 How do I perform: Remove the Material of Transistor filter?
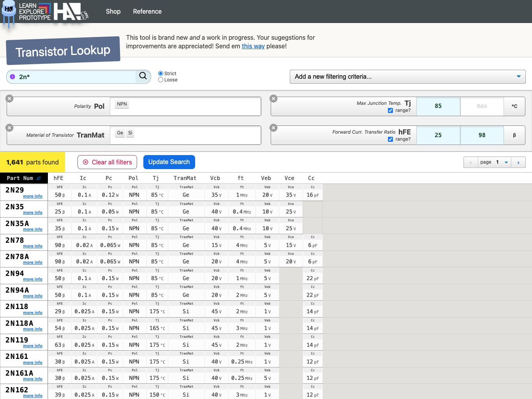(x=10, y=128)
